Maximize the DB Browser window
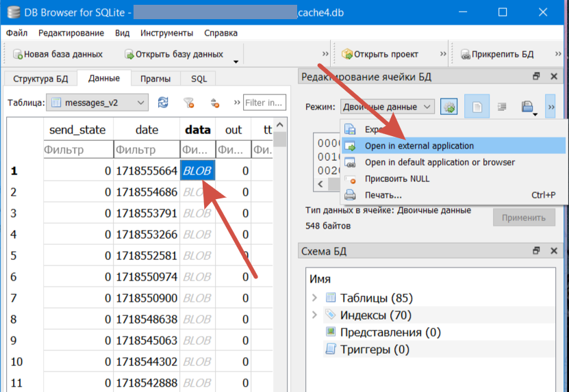The width and height of the screenshot is (569, 392). click(502, 12)
